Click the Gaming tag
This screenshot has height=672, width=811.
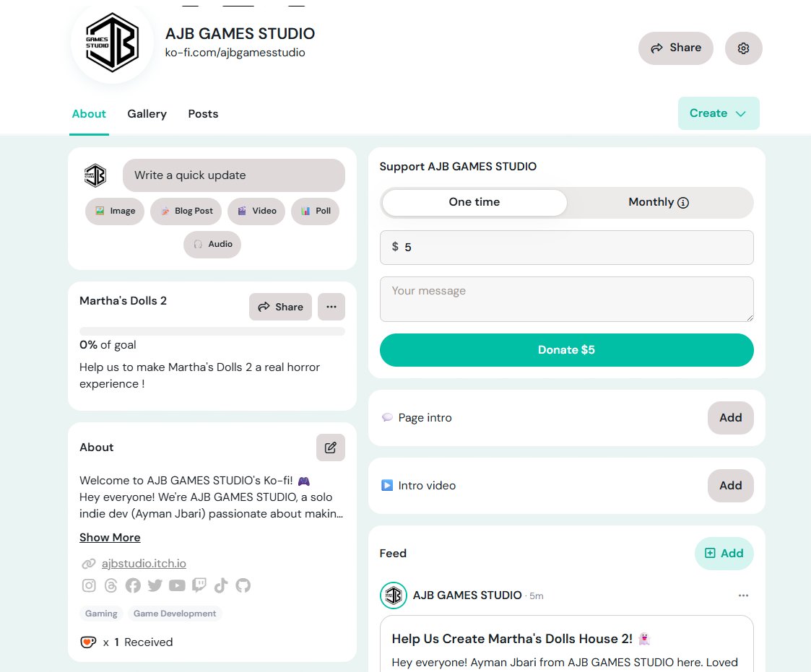(x=101, y=614)
